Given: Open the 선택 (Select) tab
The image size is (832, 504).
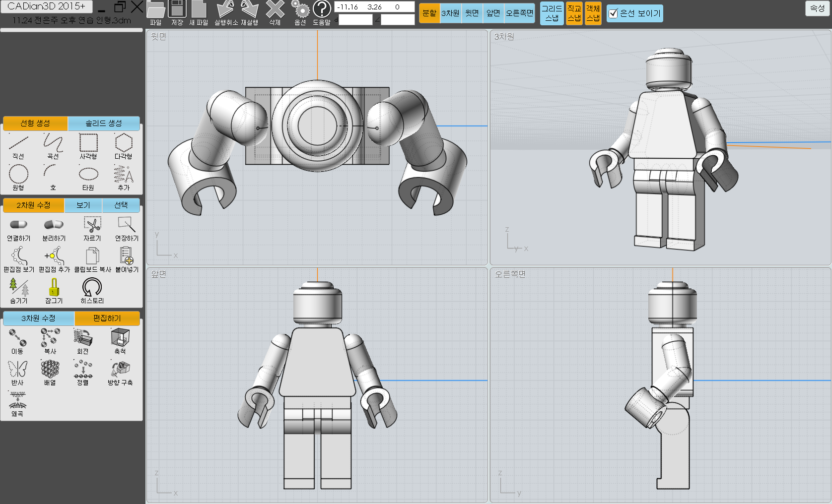Looking at the screenshot, I should pyautogui.click(x=121, y=205).
